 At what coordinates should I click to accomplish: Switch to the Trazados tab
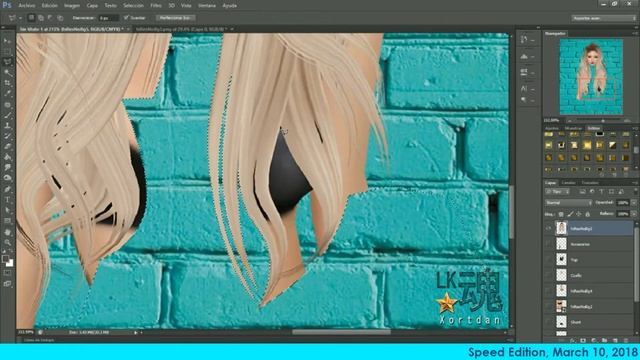click(590, 182)
